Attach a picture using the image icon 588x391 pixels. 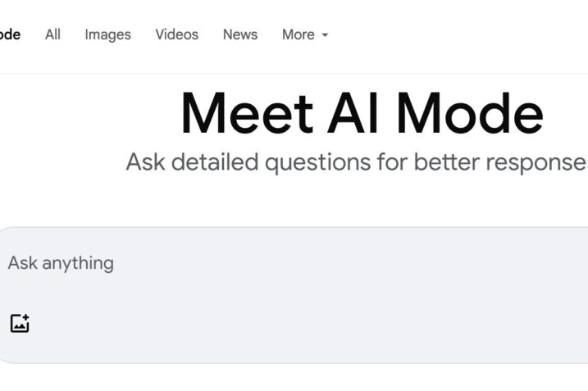pos(20,323)
